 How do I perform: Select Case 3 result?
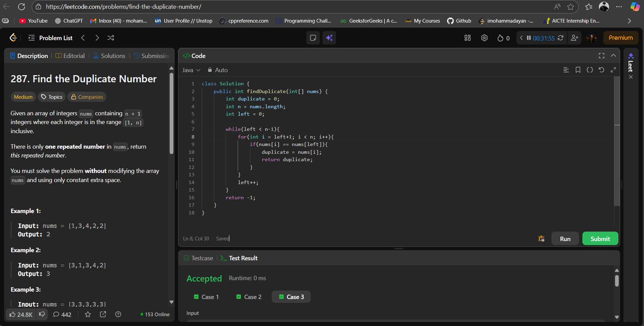[291, 297]
